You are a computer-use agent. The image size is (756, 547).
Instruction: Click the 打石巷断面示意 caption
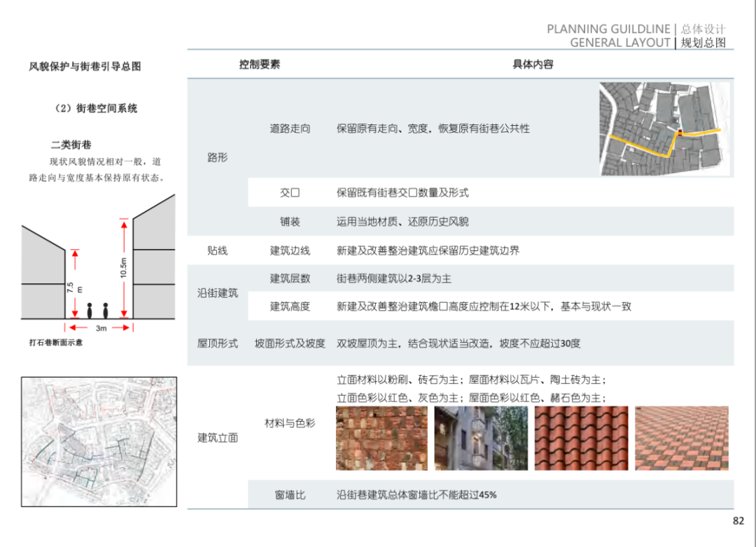point(55,343)
